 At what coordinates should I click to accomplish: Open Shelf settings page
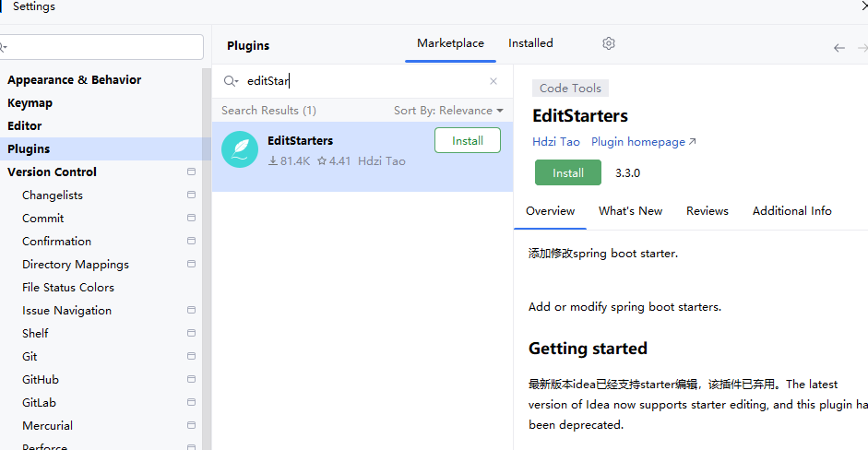click(x=35, y=333)
